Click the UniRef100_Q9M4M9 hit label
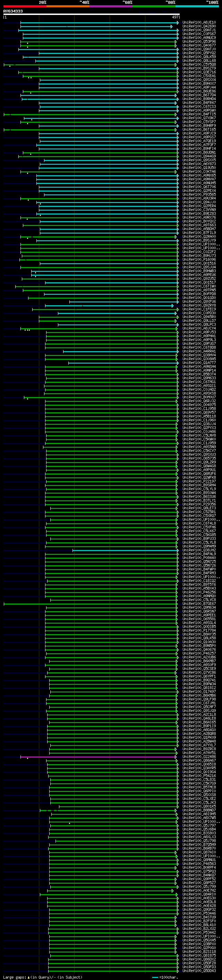Viewport: 222px width, 980px height. pos(199,546)
